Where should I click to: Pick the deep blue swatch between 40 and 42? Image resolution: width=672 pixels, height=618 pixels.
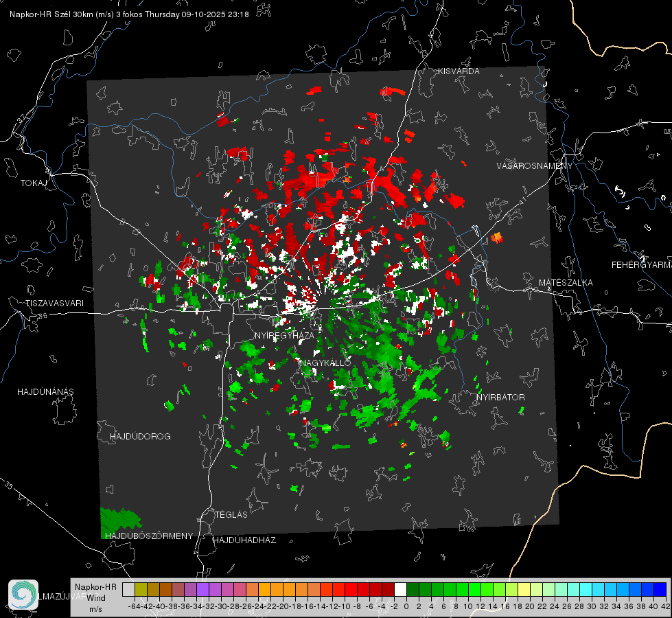pyautogui.click(x=660, y=589)
